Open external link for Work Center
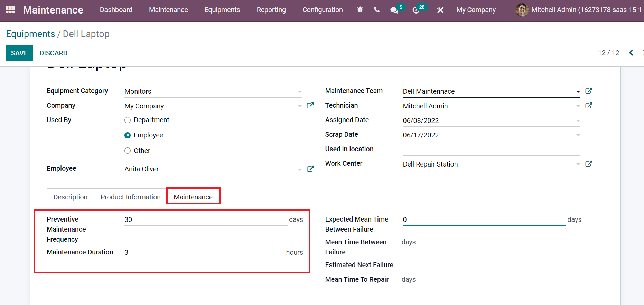The width and height of the screenshot is (644, 305). [589, 164]
